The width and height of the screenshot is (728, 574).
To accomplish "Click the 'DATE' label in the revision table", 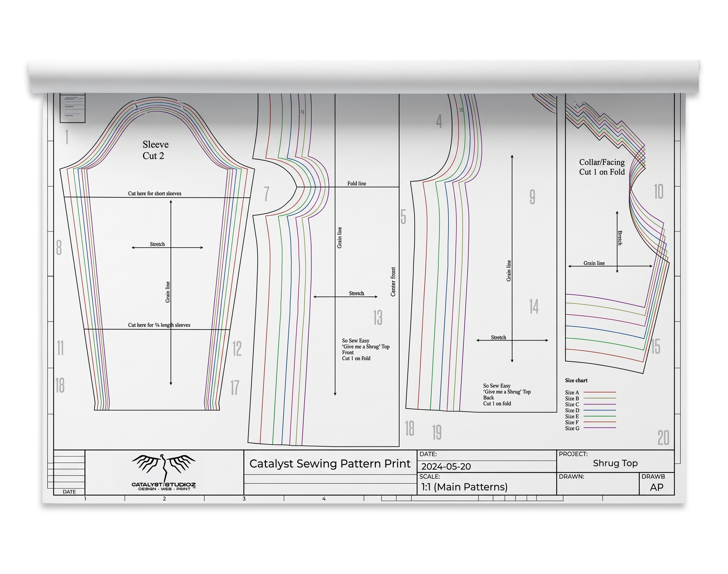I will point(69,492).
